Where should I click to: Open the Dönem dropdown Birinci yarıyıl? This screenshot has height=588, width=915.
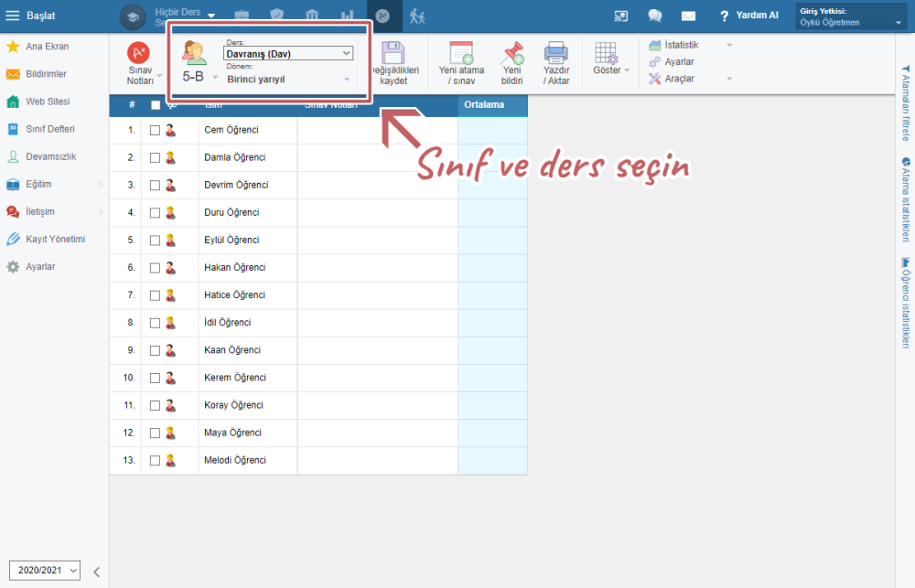(x=288, y=80)
